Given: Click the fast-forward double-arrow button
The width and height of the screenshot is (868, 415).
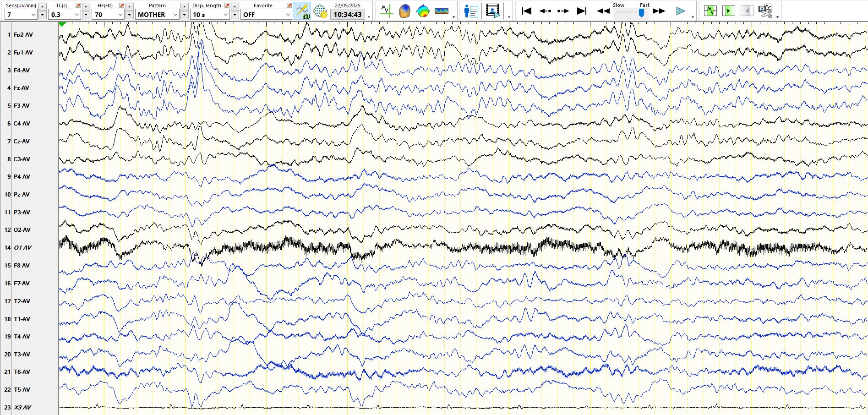Looking at the screenshot, I should pos(659,11).
